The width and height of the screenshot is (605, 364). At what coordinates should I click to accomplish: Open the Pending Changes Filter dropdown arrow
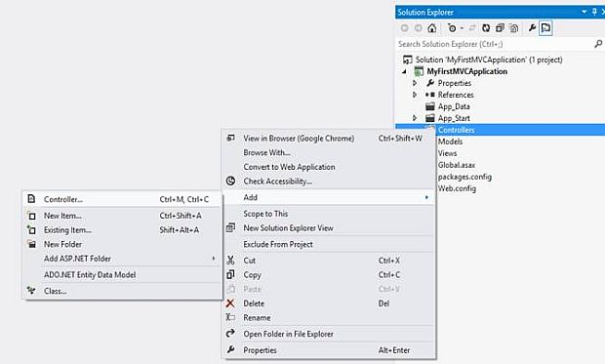pyautogui.click(x=462, y=28)
